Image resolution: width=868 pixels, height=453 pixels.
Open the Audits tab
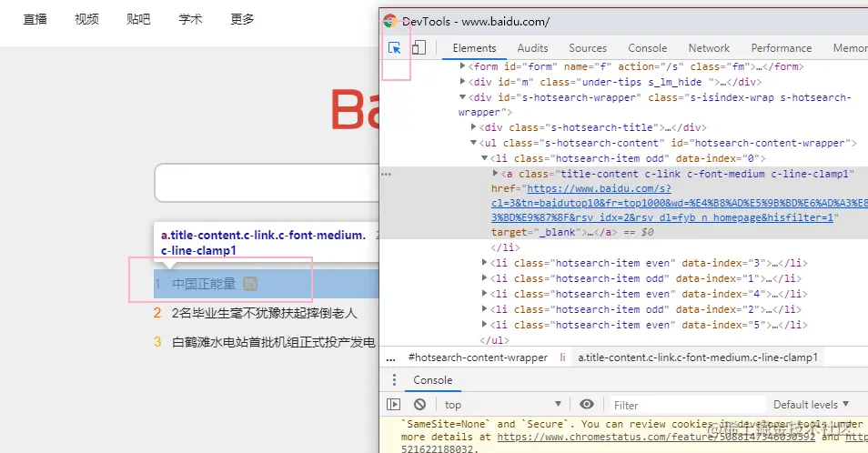click(532, 48)
